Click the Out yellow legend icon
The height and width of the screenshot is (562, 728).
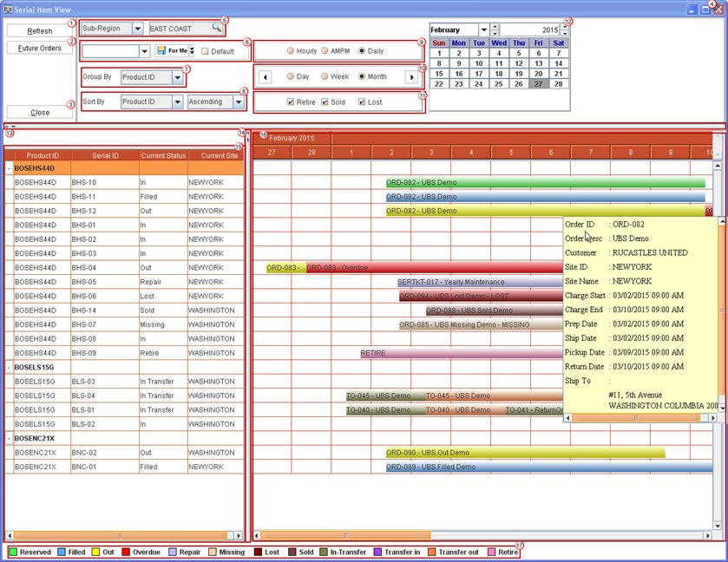click(95, 552)
